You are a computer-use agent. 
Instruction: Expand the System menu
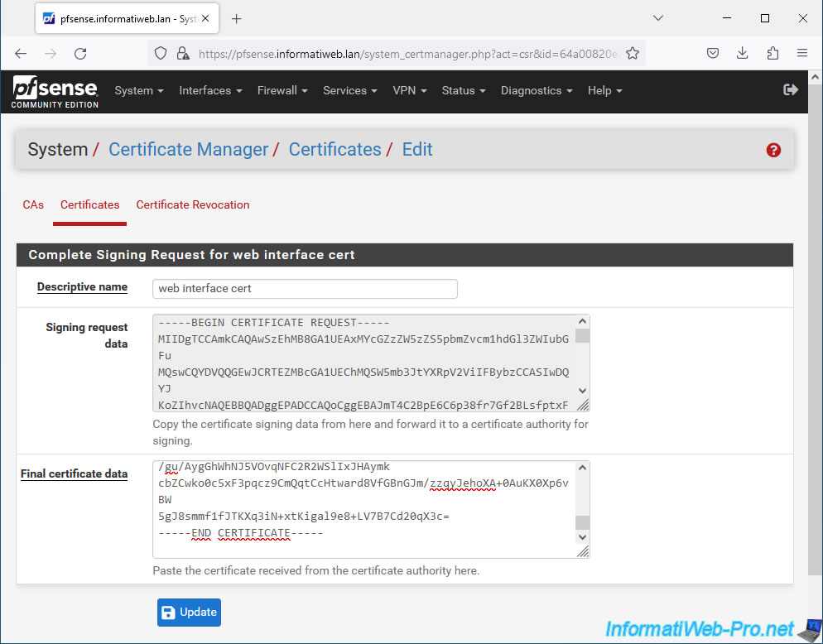point(139,90)
